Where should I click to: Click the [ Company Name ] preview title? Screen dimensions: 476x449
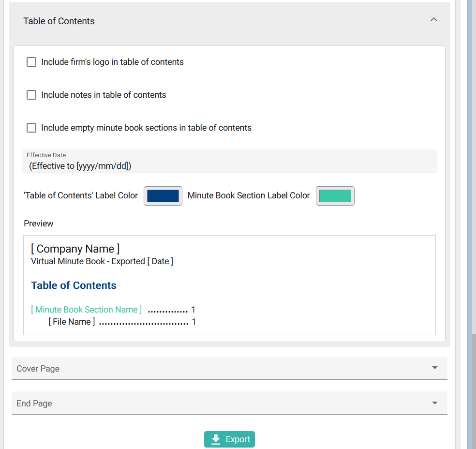pyautogui.click(x=75, y=249)
